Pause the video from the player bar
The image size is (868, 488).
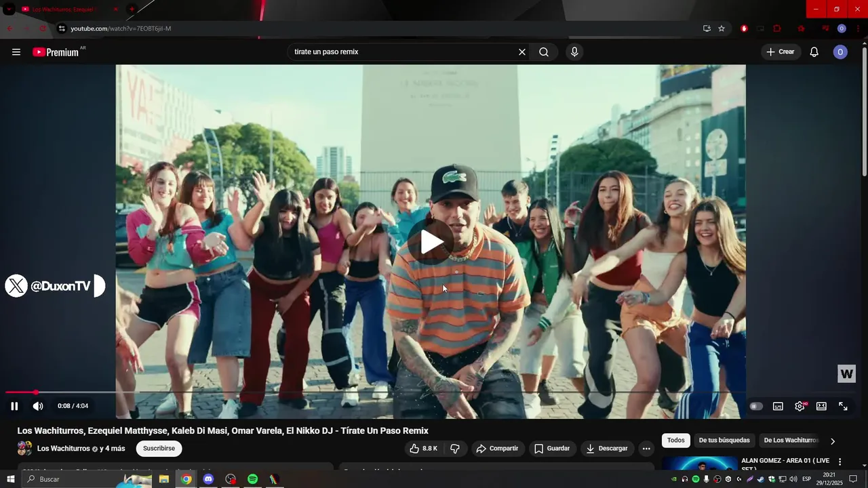coord(14,406)
